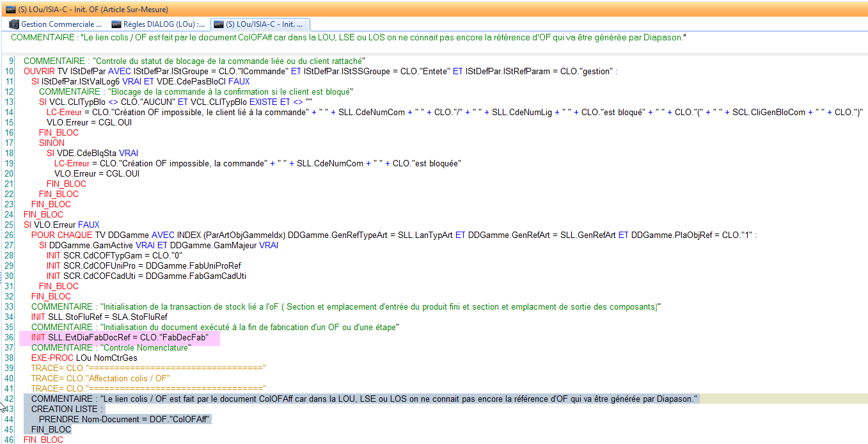Click the CREATION LISTE statement
Screen dimensions: 868x444
pos(64,409)
